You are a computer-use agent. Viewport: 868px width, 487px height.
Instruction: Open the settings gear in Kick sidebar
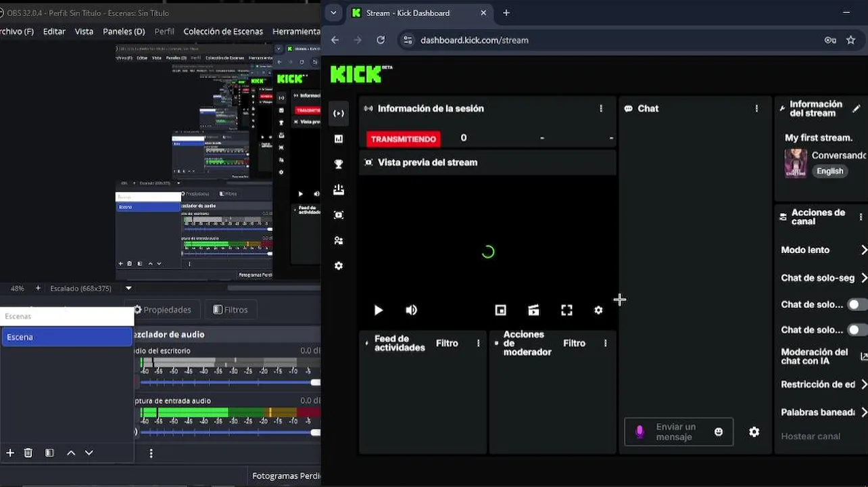(x=339, y=266)
